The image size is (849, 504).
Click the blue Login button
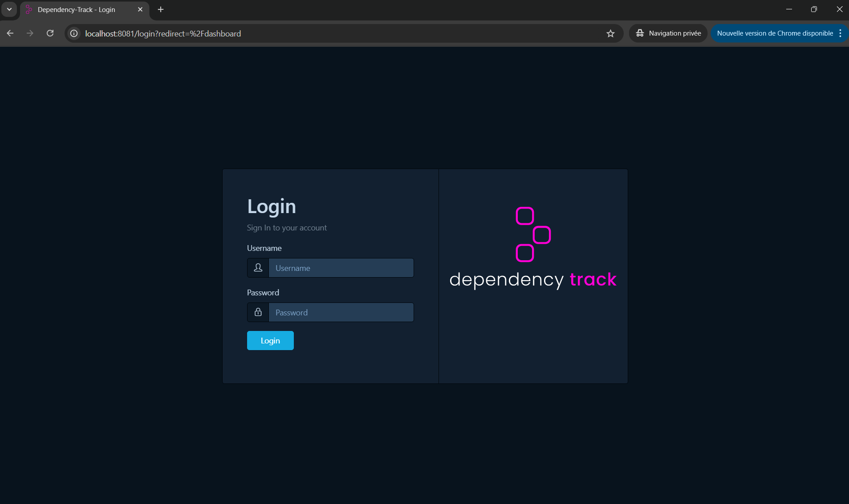(x=270, y=340)
